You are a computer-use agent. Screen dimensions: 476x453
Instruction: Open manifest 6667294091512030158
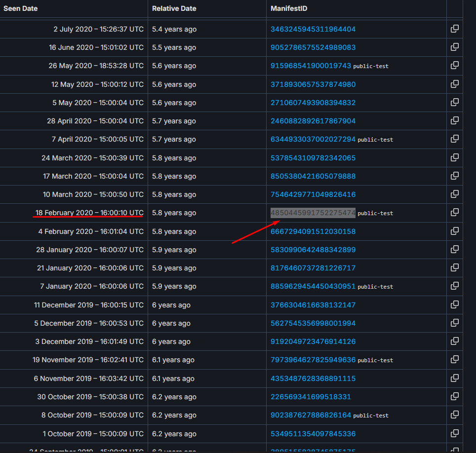pos(313,231)
